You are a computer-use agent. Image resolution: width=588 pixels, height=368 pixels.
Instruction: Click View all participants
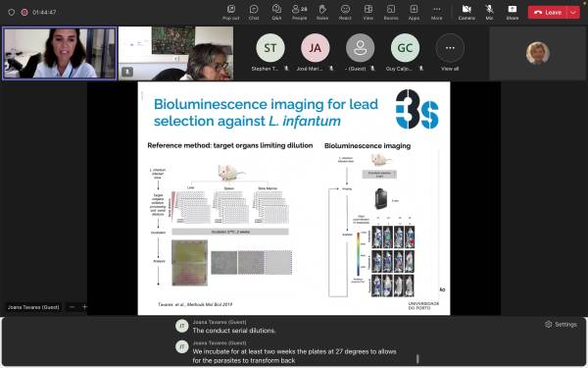450,52
